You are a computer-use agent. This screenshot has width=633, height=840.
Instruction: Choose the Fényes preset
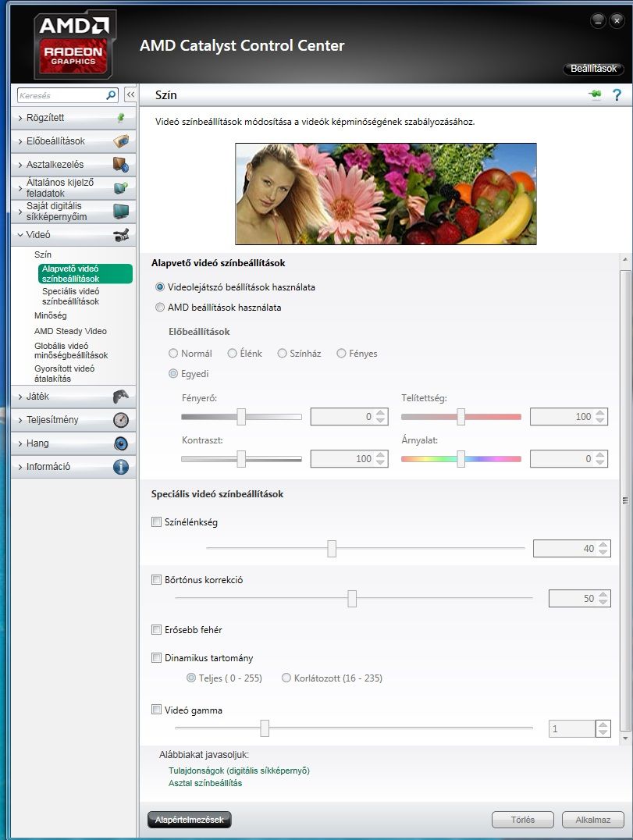[x=341, y=354]
